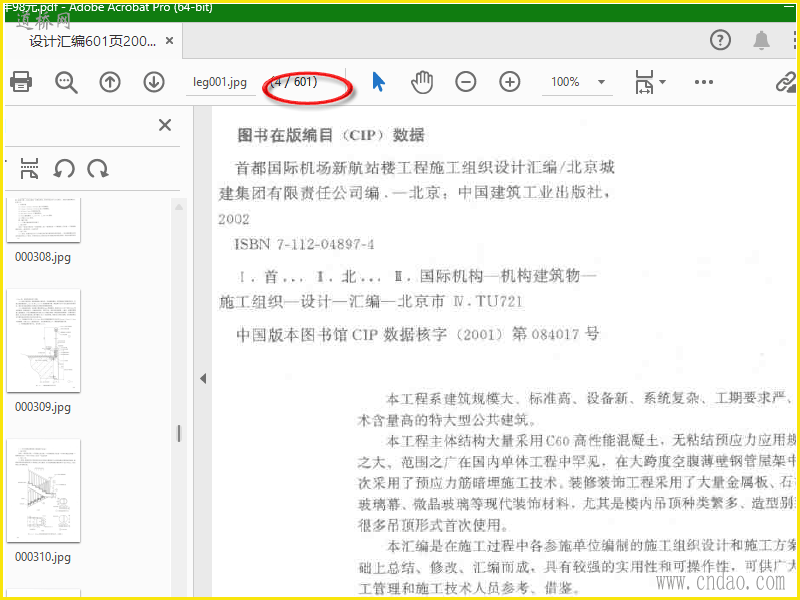
Task: Go to previous page with the up arrow
Action: tap(110, 82)
